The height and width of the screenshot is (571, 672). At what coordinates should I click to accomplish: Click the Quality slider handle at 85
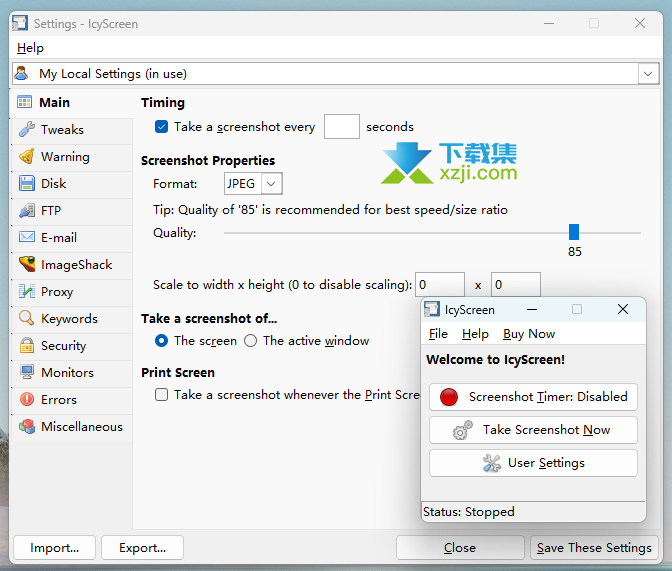[x=574, y=232]
